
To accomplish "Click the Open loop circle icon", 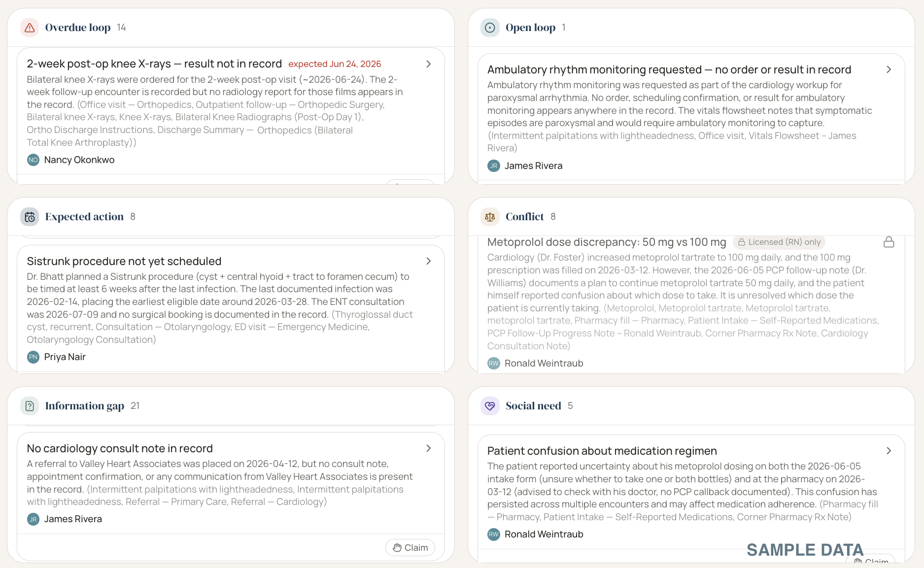I will coord(490,28).
